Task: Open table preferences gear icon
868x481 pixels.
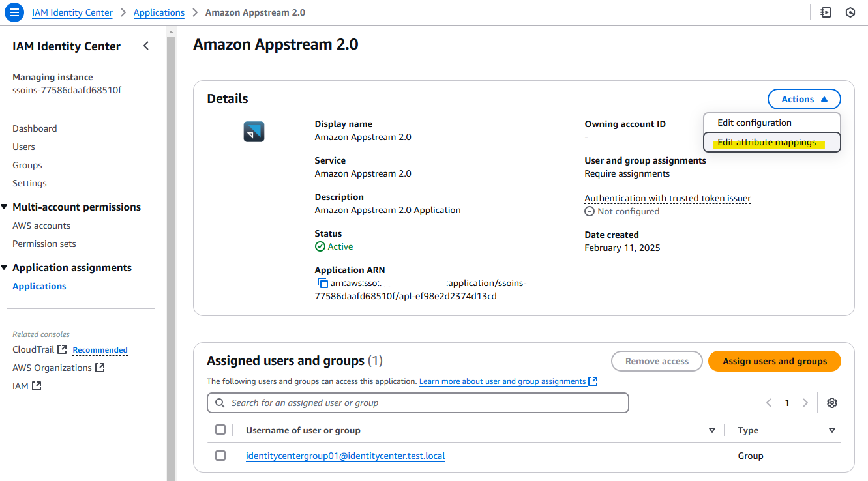Action: (x=831, y=403)
